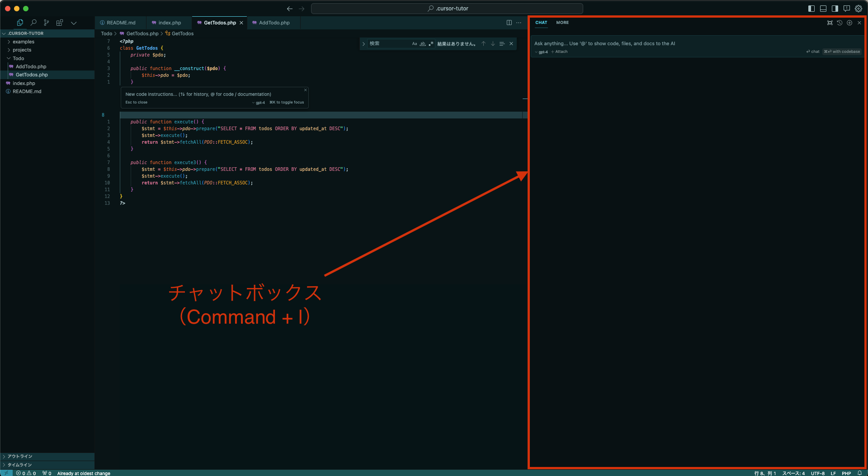
Task: Select the Extensions icon in the activity bar
Action: point(59,23)
